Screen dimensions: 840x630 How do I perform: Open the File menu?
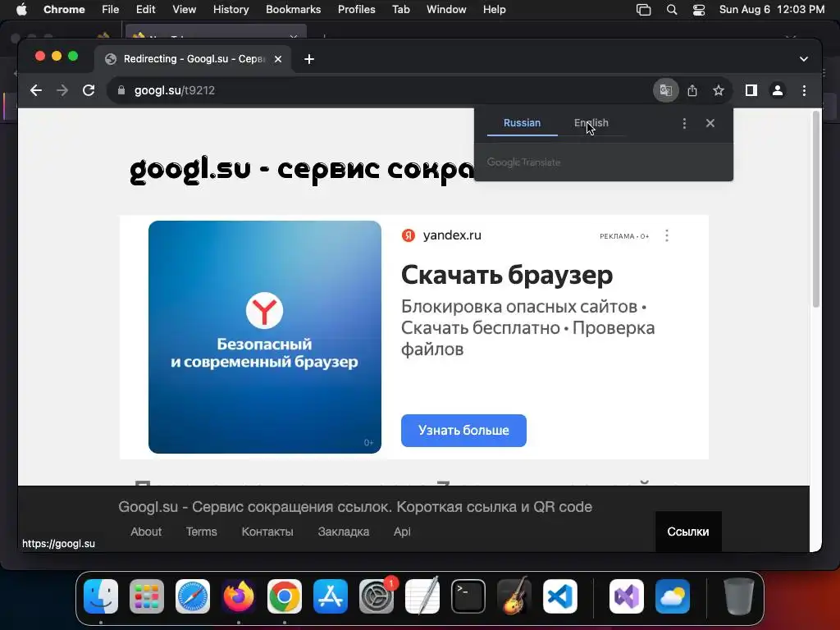pos(111,10)
